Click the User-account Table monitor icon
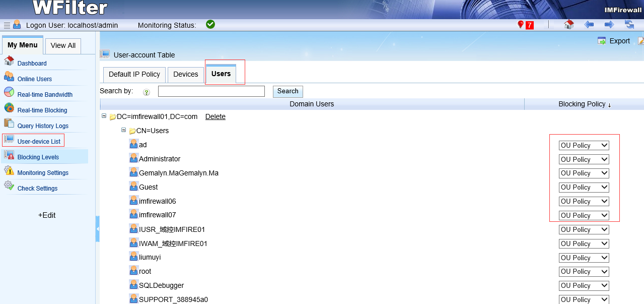The width and height of the screenshot is (644, 304). [105, 54]
